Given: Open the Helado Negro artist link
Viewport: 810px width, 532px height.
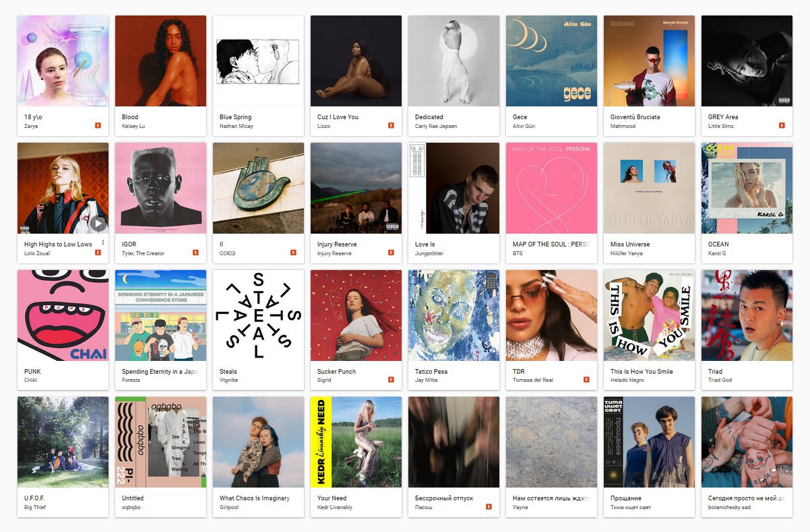Looking at the screenshot, I should 628,380.
